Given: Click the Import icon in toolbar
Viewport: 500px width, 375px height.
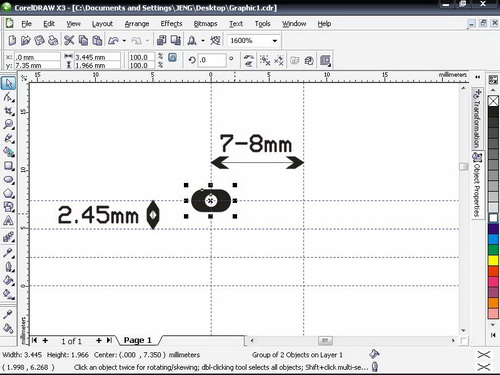Looking at the screenshot, I should tap(161, 40).
